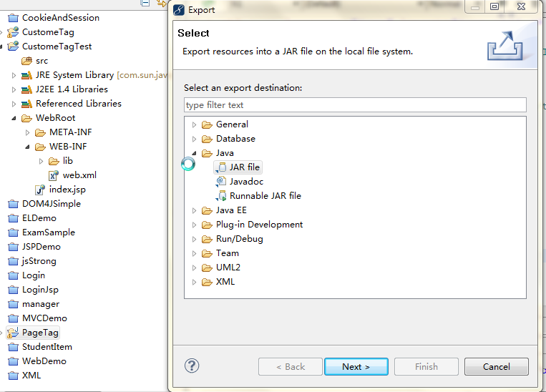Image resolution: width=546 pixels, height=392 pixels.
Task: Open the web.xml file icon
Action: pyautogui.click(x=54, y=175)
